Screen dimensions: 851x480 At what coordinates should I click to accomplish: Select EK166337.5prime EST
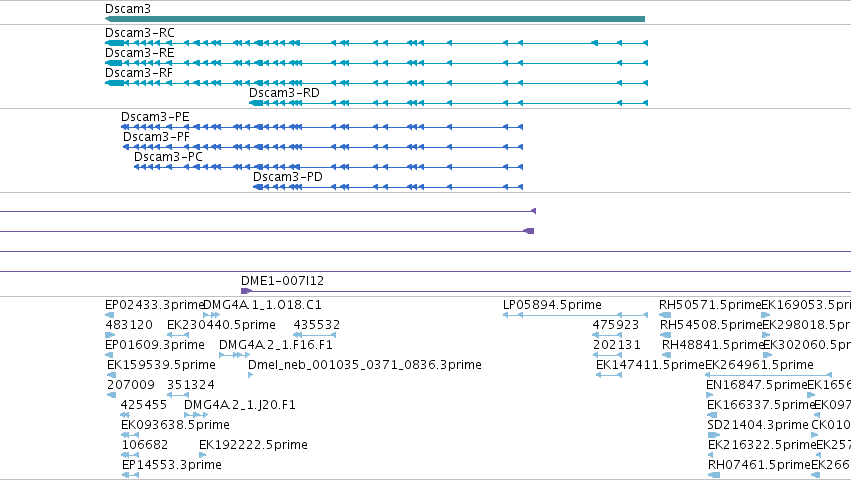click(x=761, y=405)
